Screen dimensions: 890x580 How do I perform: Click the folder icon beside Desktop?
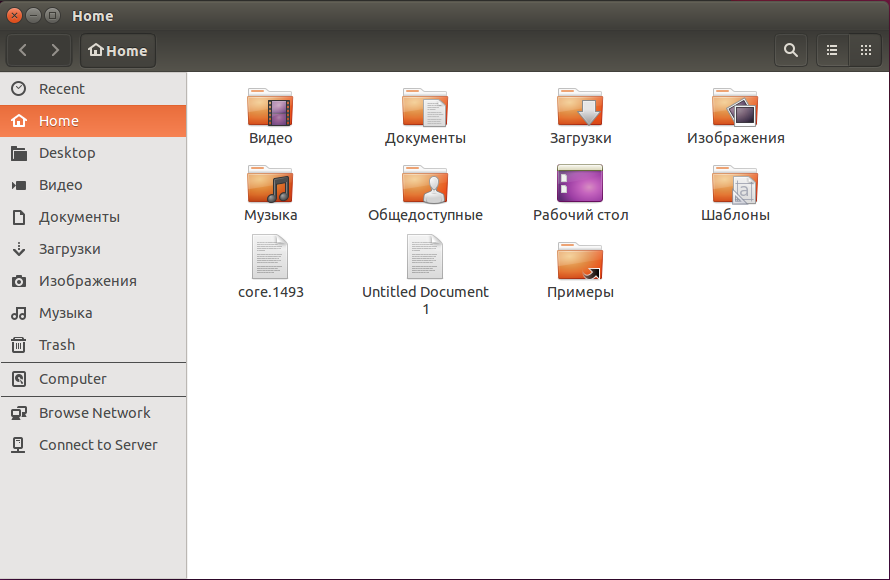click(19, 153)
